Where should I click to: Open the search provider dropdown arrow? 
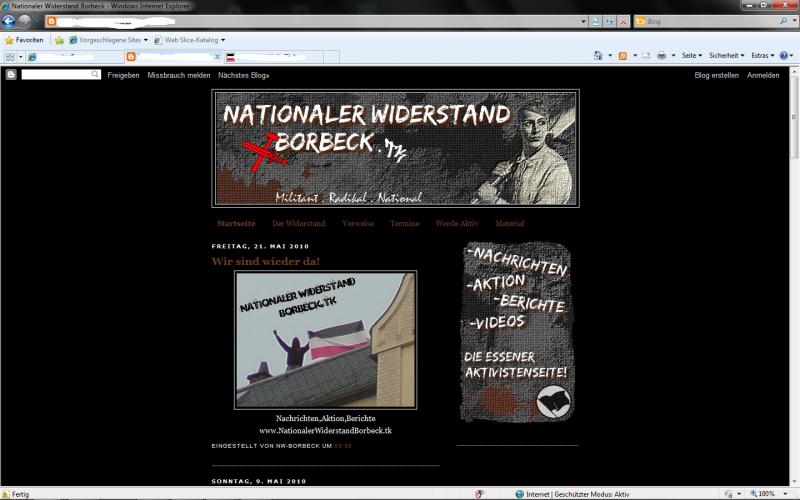(x=794, y=21)
